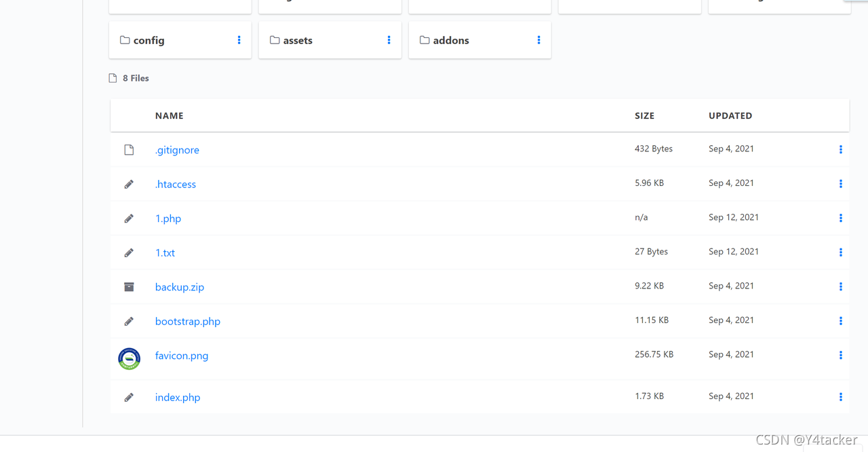Sort files by the SIZE column
Viewport: 868px width, 452px height.
(x=644, y=115)
